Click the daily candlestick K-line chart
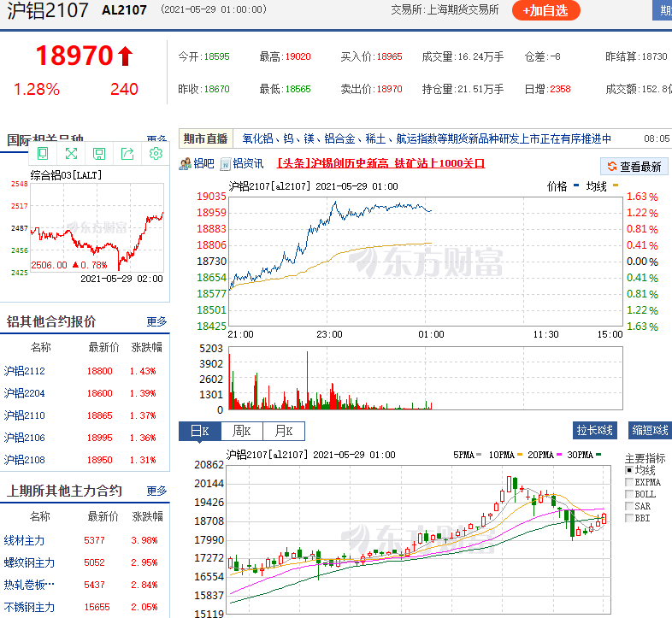672x618 pixels. (418, 539)
